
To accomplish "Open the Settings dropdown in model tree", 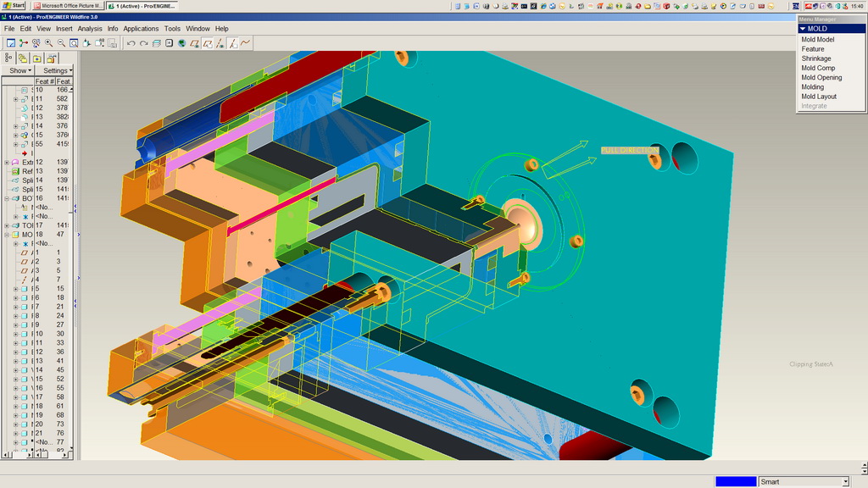I will (57, 70).
